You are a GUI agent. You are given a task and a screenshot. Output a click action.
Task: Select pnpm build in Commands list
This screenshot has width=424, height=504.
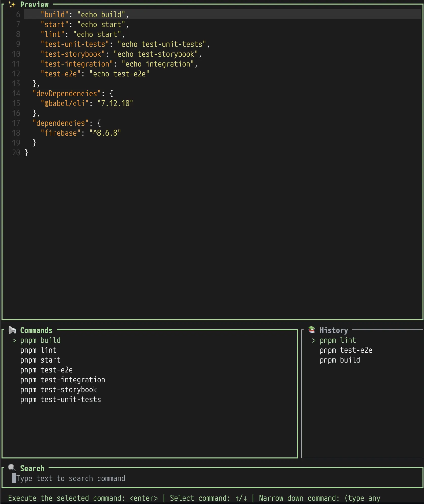pyautogui.click(x=40, y=340)
